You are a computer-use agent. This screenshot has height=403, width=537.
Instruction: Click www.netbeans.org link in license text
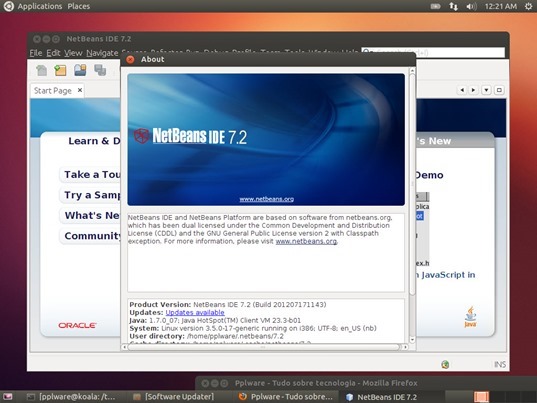pyautogui.click(x=306, y=241)
